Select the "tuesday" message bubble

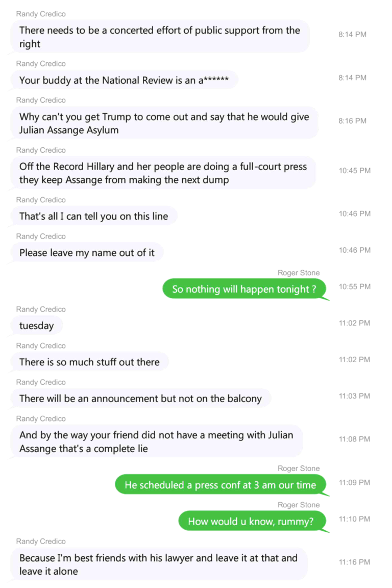click(x=36, y=325)
